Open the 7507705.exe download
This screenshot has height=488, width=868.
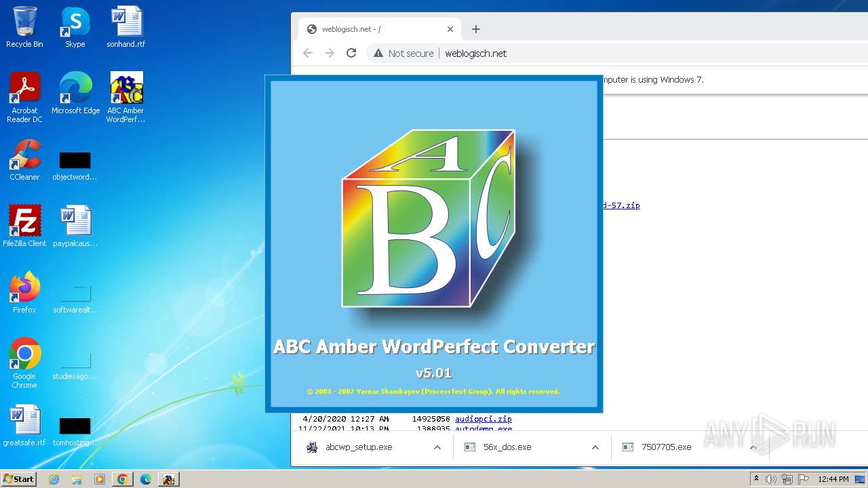[667, 447]
